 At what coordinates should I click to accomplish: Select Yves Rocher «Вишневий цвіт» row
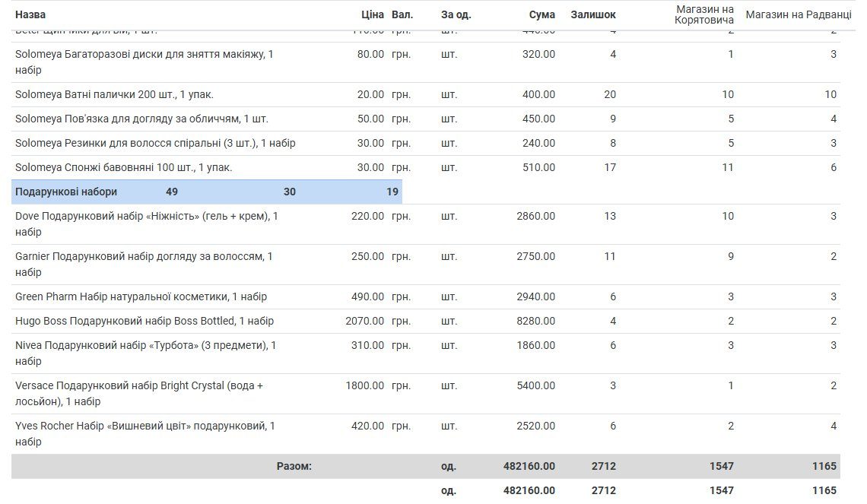tap(426, 434)
